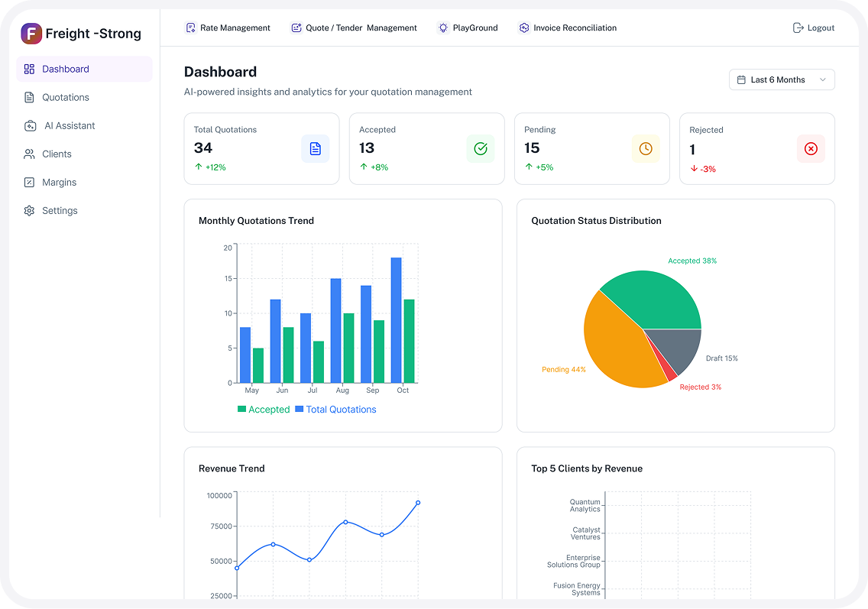Toggle Total Quotations series in legend
The image size is (868, 609).
(335, 410)
